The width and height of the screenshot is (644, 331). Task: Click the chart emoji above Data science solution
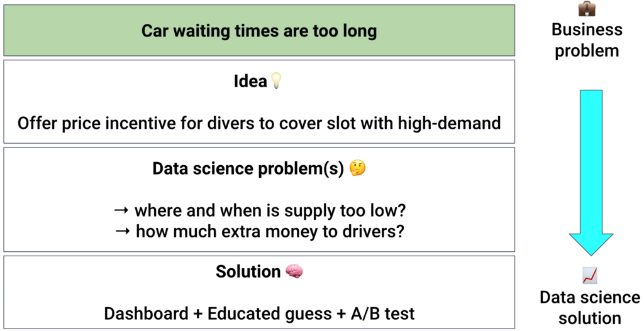[590, 275]
